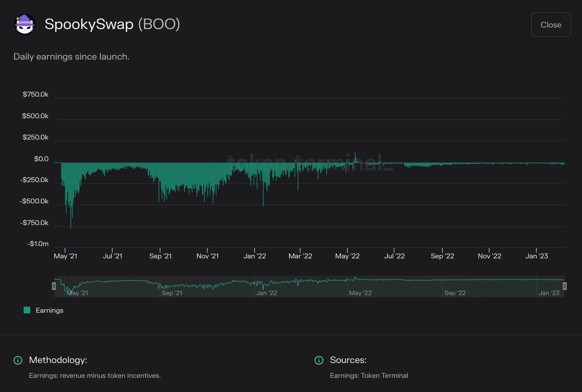Click the SpookySwap wizard cat logo

[25, 24]
